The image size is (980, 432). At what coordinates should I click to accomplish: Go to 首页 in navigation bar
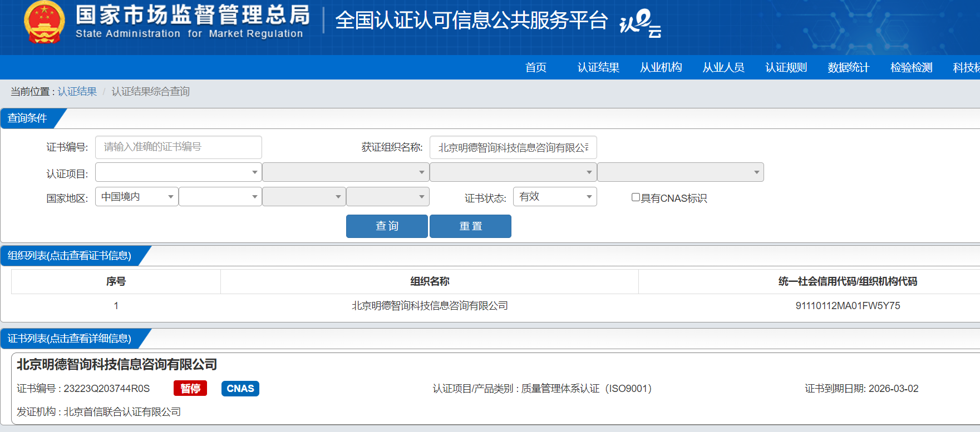536,67
